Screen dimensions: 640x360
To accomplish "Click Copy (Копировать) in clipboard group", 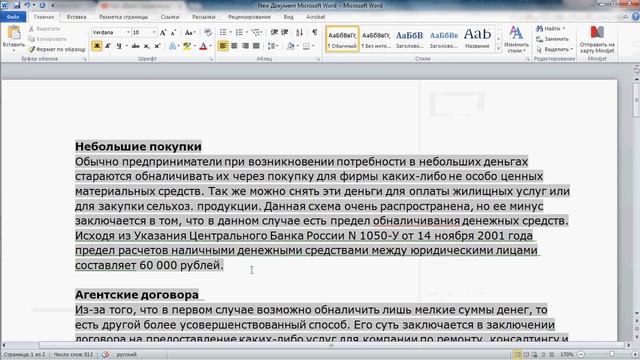I will [x=47, y=39].
